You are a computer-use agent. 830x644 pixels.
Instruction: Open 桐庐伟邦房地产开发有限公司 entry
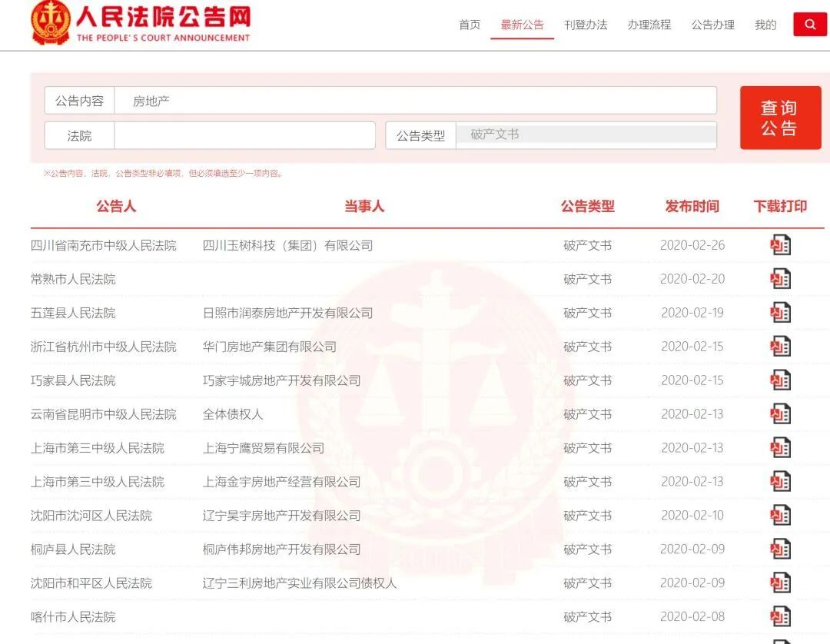click(281, 549)
